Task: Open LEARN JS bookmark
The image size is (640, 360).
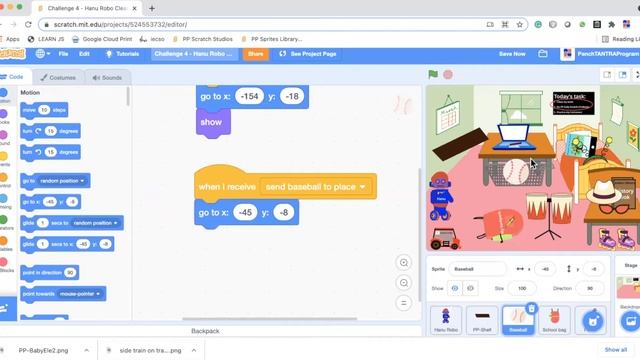Action: [46, 39]
